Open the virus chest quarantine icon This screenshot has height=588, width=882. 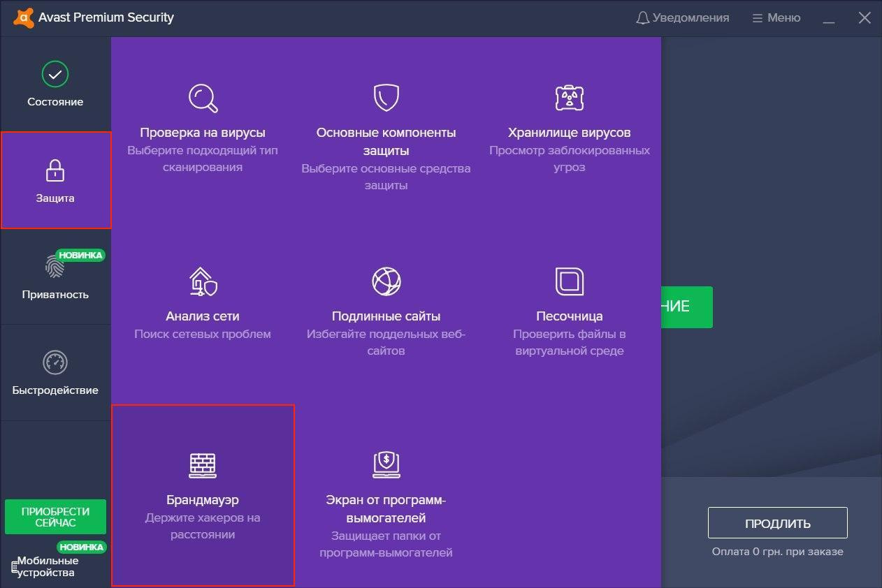point(569,98)
